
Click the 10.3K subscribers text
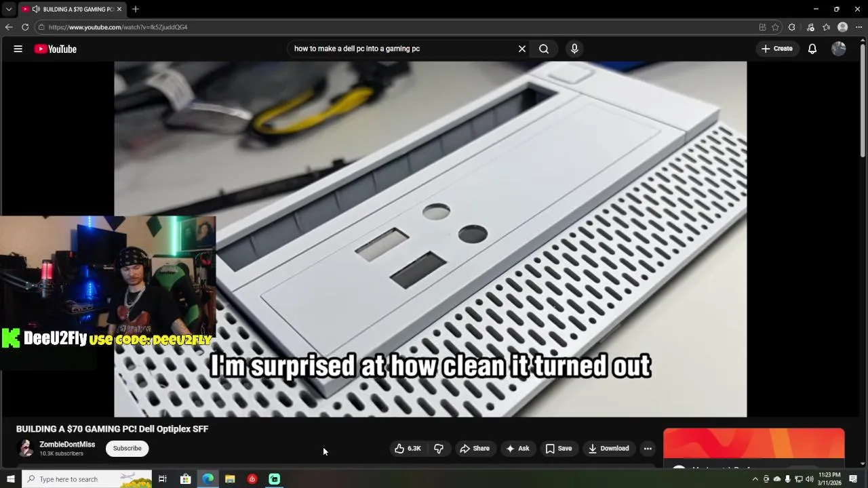coord(61,453)
